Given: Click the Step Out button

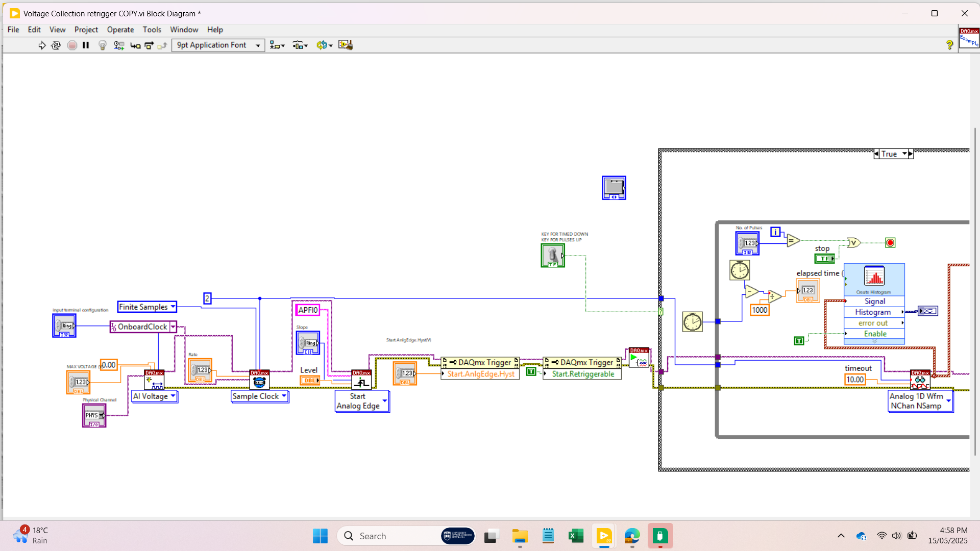Looking at the screenshot, I should pyautogui.click(x=162, y=45).
